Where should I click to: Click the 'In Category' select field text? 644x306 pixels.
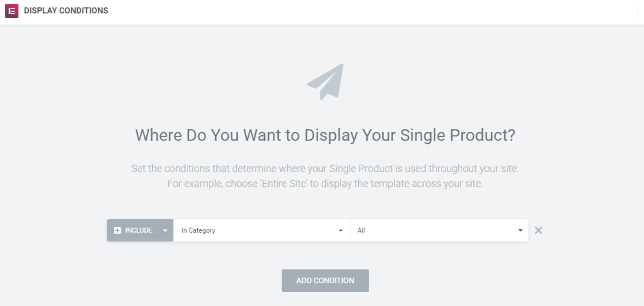[x=198, y=230]
